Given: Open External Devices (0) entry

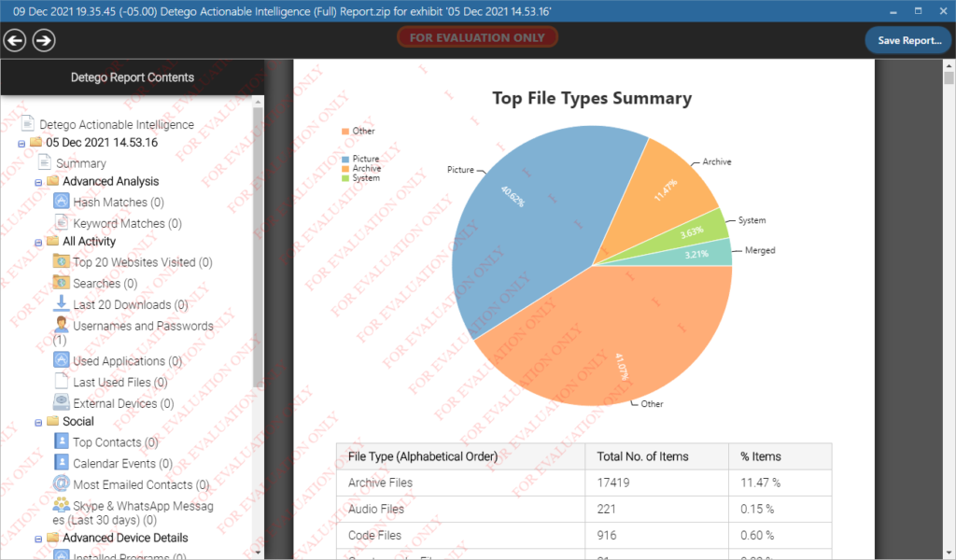Looking at the screenshot, I should click(123, 403).
